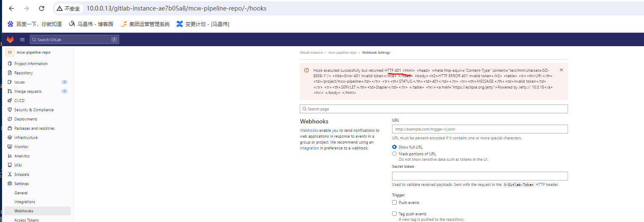Screen dimensions: 644x222
Task: Click the search page magnifier icon
Action: point(304,109)
